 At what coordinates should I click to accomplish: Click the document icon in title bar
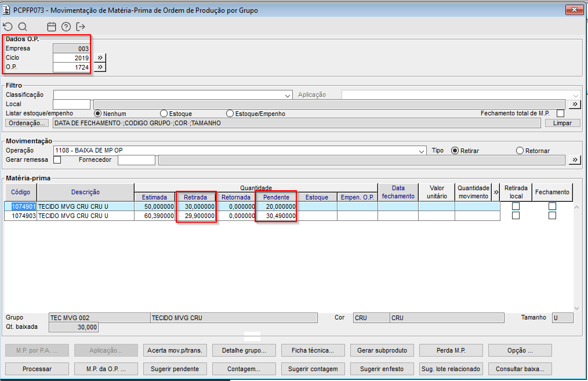[6, 10]
